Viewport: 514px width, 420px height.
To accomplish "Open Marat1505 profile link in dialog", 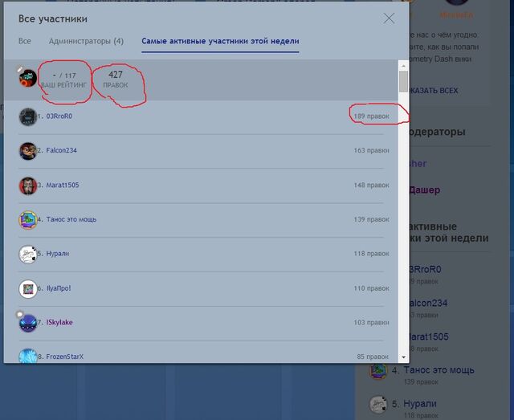I will pyautogui.click(x=63, y=185).
